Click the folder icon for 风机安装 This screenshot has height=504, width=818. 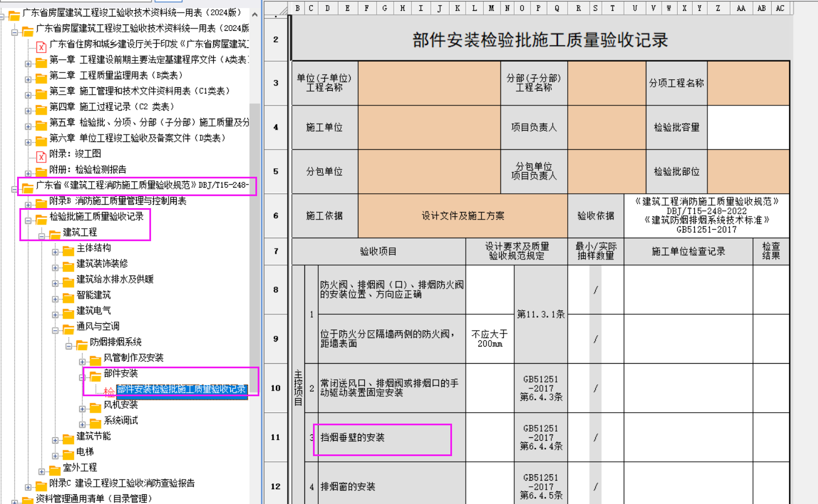tap(95, 407)
